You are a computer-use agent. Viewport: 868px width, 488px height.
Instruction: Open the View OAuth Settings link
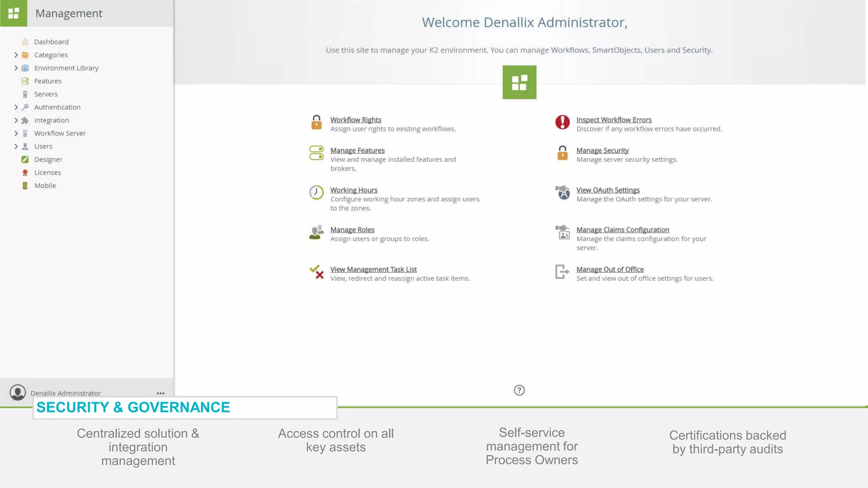coord(608,190)
